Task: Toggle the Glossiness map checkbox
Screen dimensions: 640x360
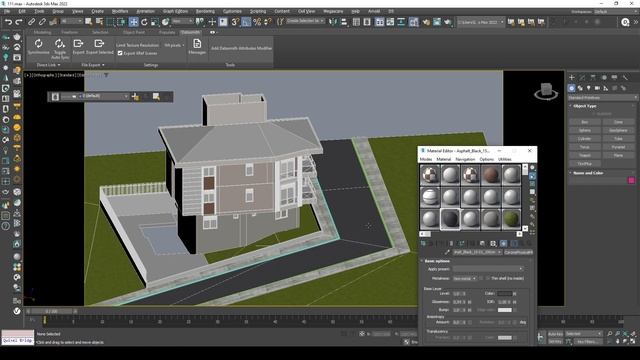Action: point(470,302)
